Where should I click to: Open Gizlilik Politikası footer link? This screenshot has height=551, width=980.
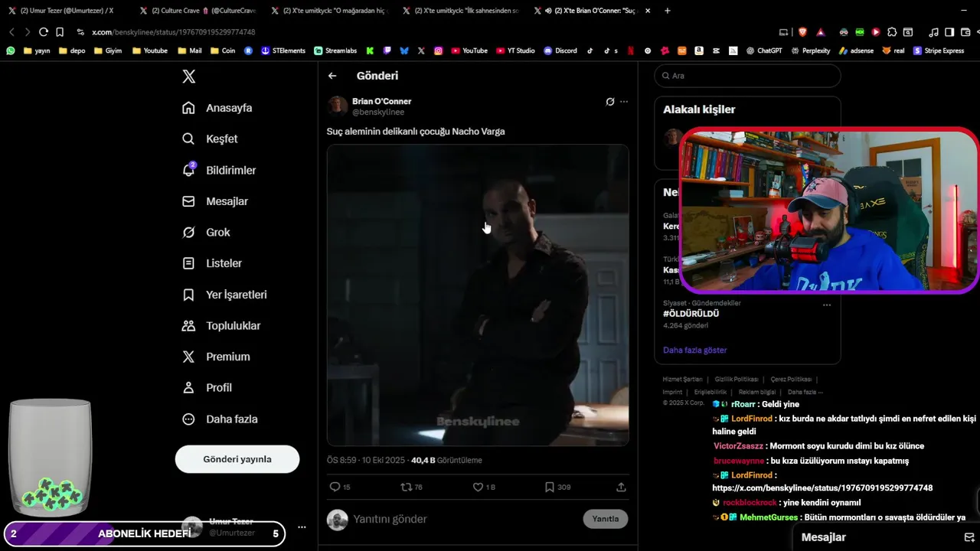[x=737, y=380]
